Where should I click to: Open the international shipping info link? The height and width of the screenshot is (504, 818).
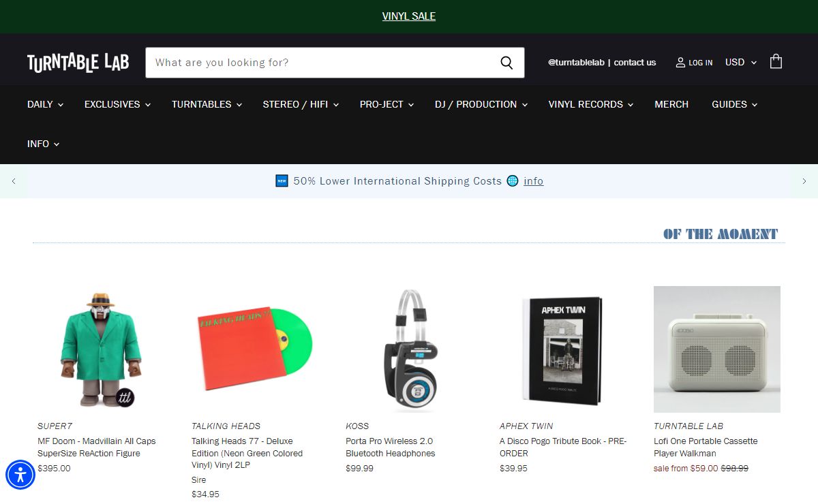[534, 181]
